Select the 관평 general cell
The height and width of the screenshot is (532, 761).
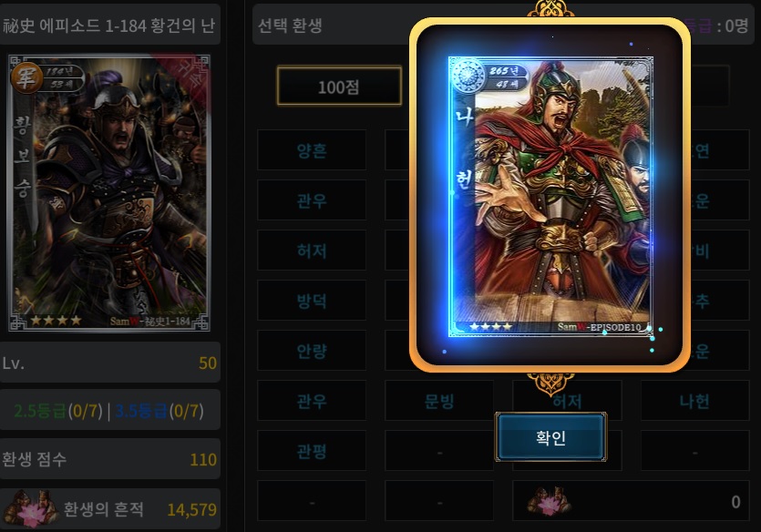click(312, 451)
